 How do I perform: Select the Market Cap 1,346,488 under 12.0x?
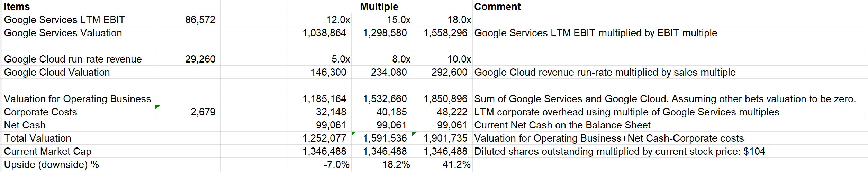(318, 151)
